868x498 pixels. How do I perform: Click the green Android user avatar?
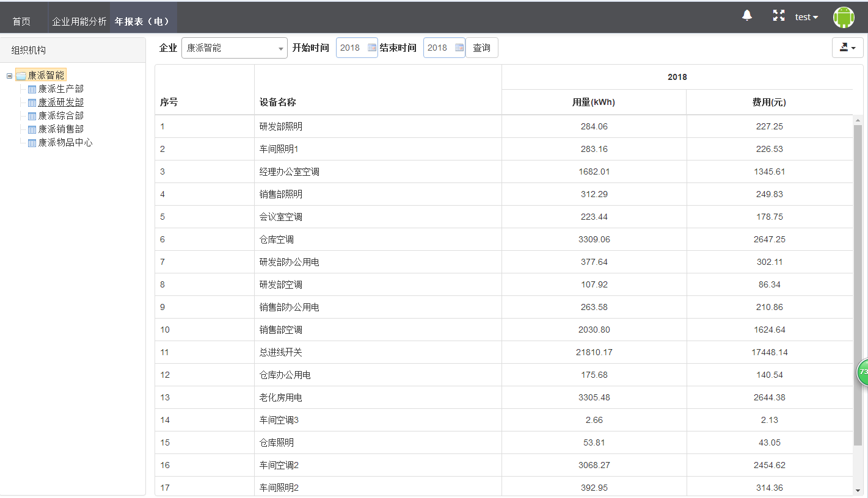point(844,17)
